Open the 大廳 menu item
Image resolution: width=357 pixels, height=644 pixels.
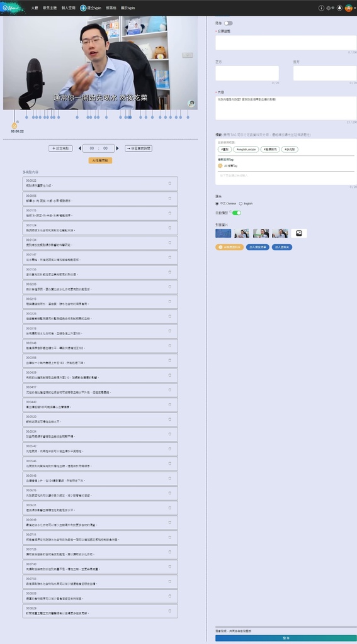[x=35, y=8]
